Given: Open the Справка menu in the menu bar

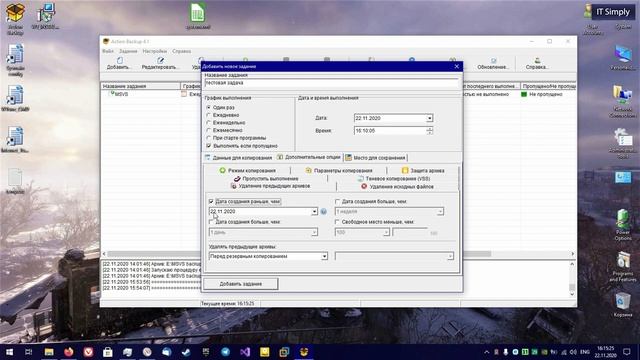Looking at the screenshot, I should coord(182,51).
